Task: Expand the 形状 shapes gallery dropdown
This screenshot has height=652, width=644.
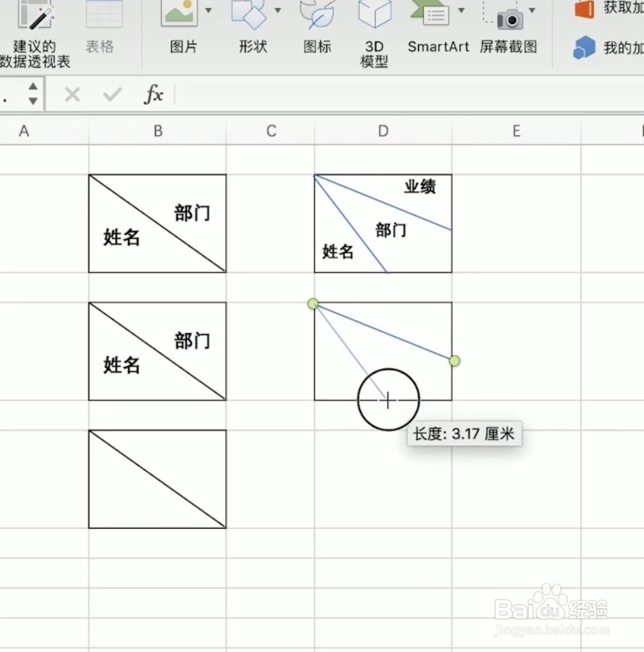Action: (x=277, y=9)
